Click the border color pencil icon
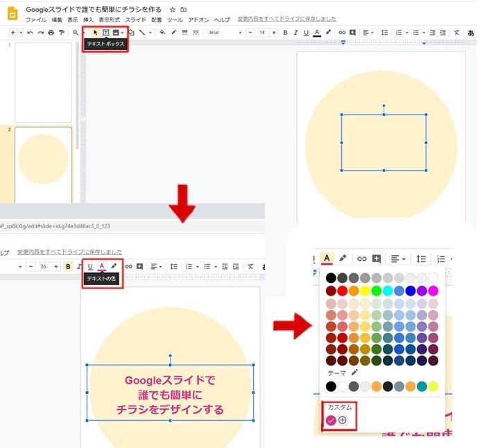 click(174, 32)
